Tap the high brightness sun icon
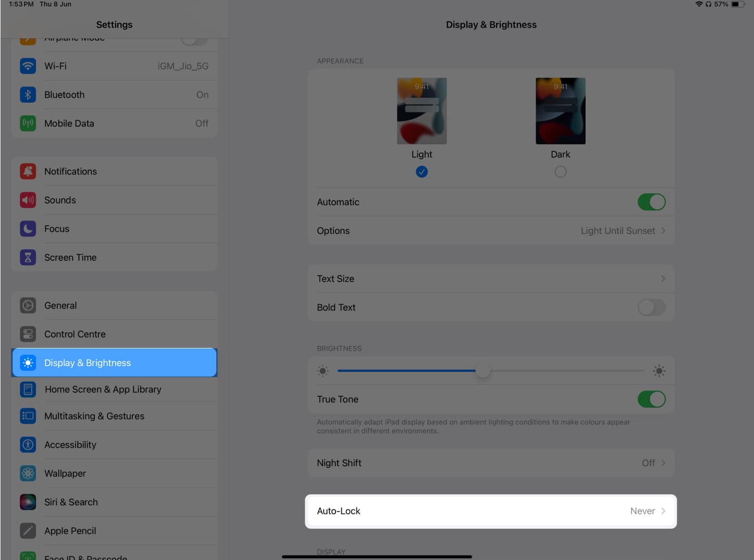 (659, 371)
